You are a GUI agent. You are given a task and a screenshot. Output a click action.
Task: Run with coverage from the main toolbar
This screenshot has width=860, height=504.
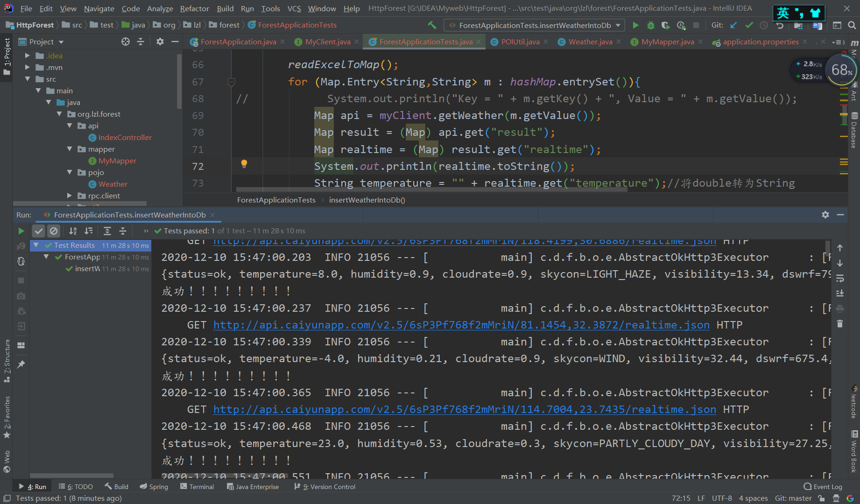click(x=666, y=25)
